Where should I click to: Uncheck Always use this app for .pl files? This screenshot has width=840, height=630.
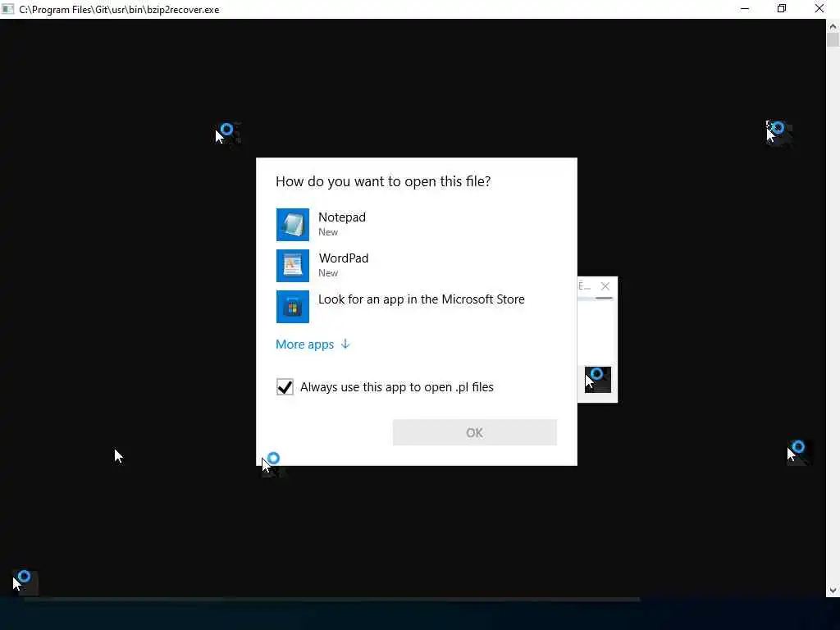(285, 387)
